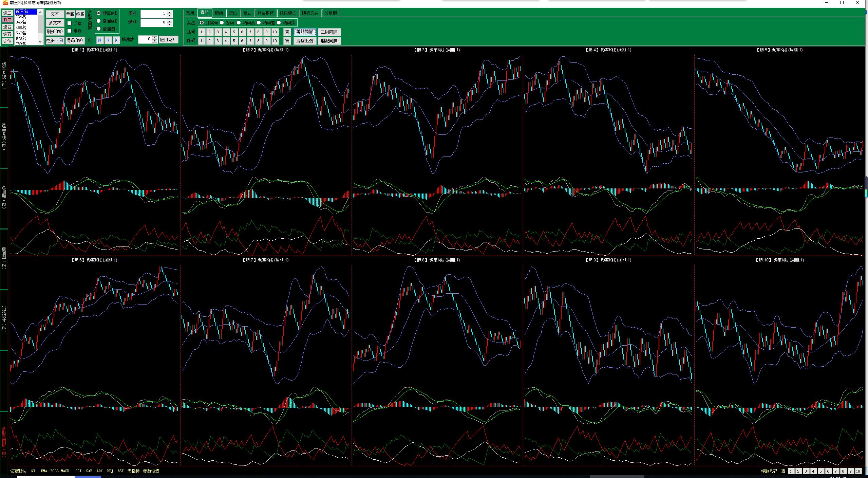The width and height of the screenshot is (868, 478).
Task: Select 胆码 number 5 button
Action: point(234,32)
